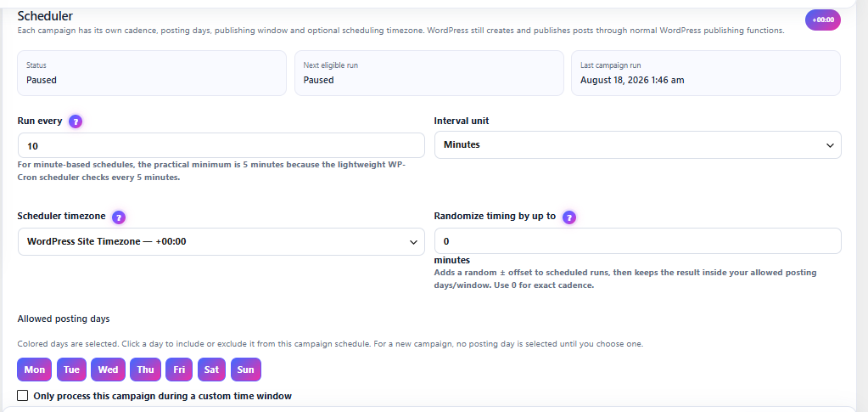Open the Run every help tooltip icon
This screenshot has height=412, width=868.
[76, 121]
